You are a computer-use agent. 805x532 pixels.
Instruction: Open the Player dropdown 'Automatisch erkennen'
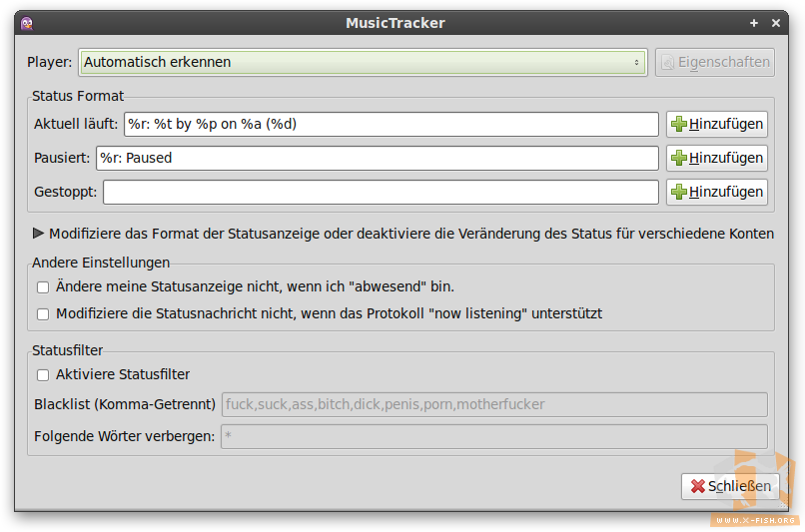pos(363,62)
